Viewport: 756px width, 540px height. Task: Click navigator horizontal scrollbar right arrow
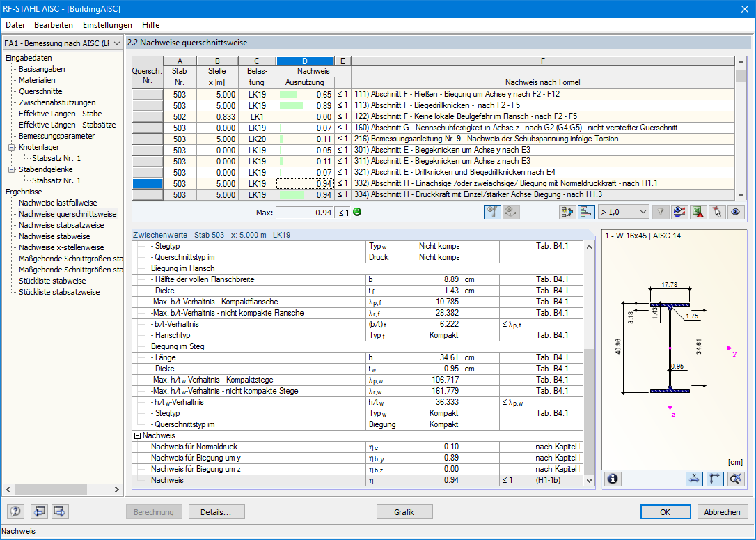pos(116,489)
